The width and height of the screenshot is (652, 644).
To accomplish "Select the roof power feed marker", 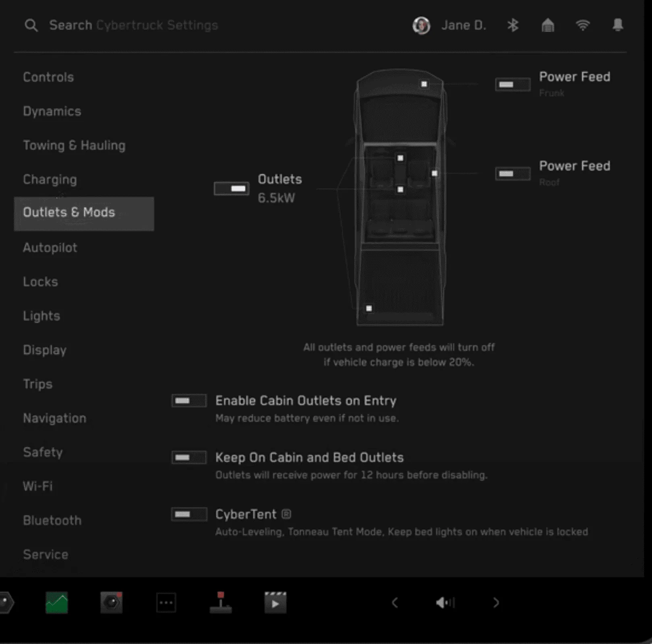I will click(x=435, y=173).
